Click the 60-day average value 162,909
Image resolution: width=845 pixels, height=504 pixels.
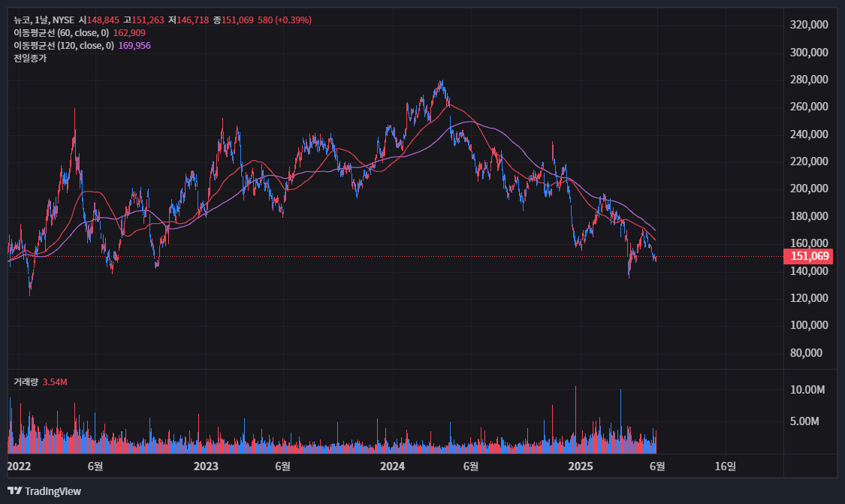(x=129, y=33)
